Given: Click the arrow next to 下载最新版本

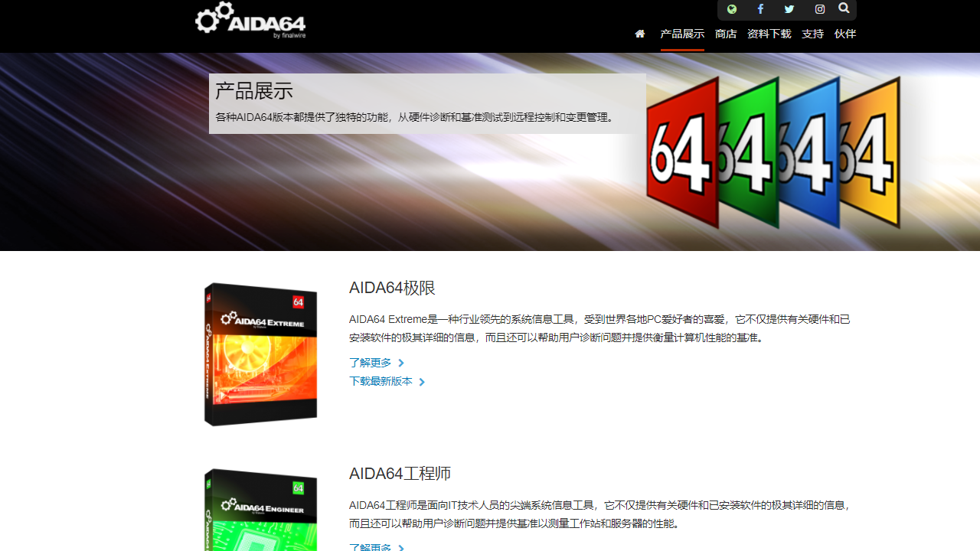Looking at the screenshot, I should point(422,381).
